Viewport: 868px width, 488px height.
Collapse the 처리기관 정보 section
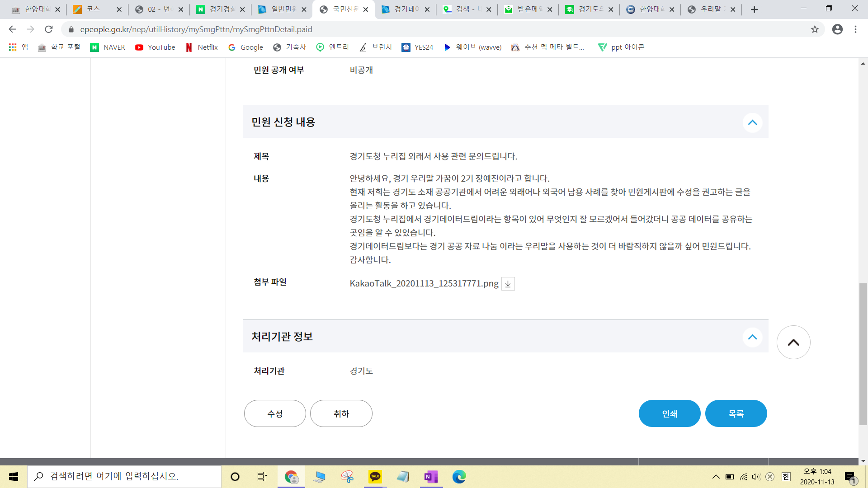[x=752, y=337]
